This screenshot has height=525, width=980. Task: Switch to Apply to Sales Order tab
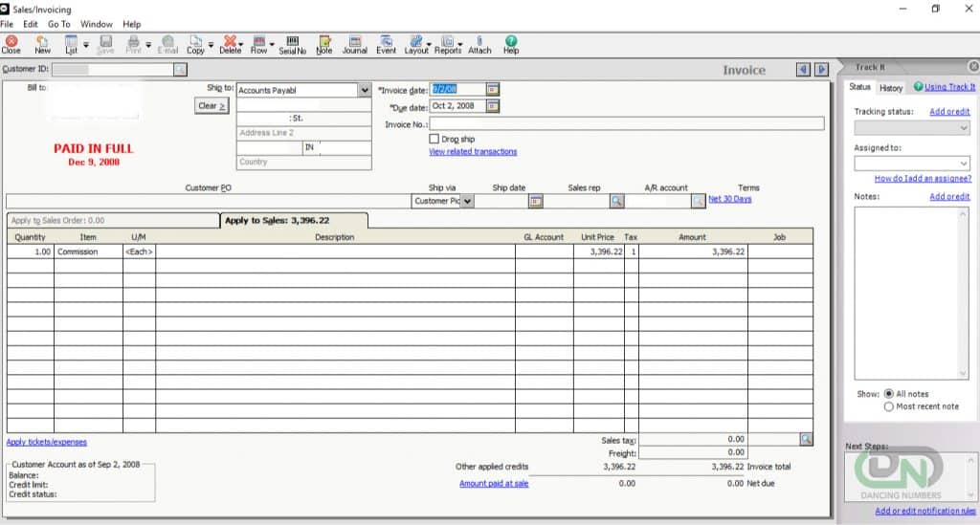pyautogui.click(x=113, y=220)
